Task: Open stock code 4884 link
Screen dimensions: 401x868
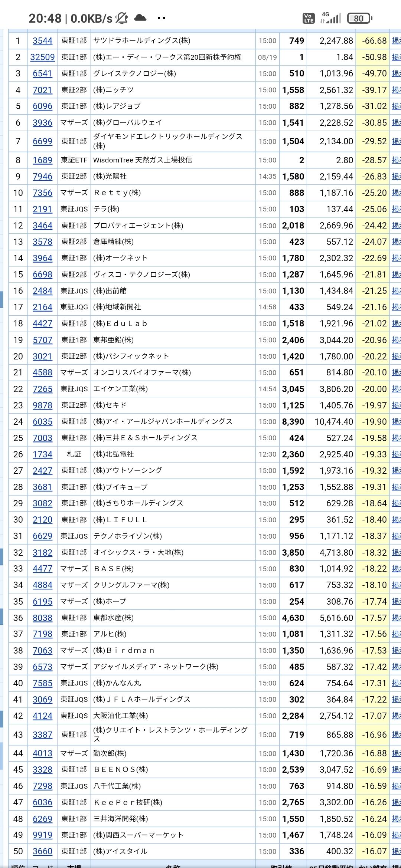Action: [42, 585]
